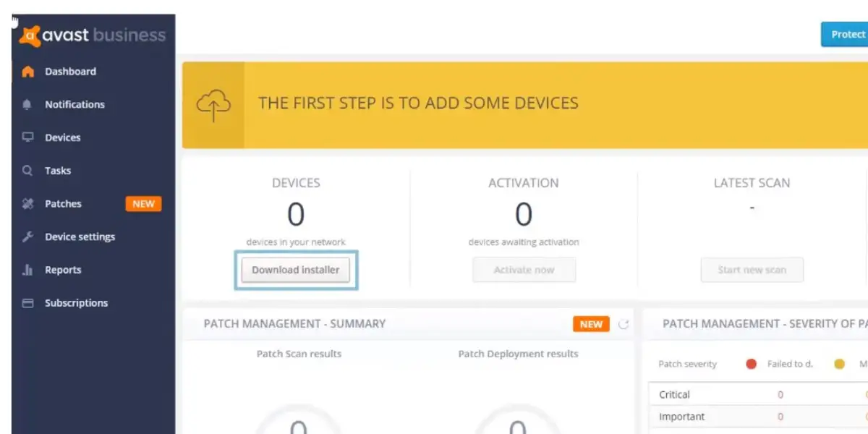
Task: Click the "LATEST SCAN" card heading
Action: 752,183
